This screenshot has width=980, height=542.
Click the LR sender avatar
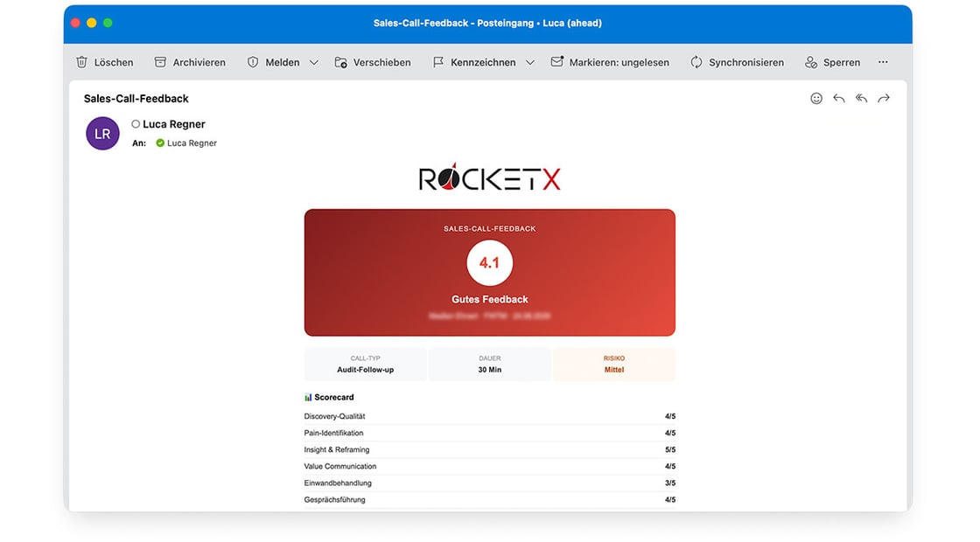102,133
